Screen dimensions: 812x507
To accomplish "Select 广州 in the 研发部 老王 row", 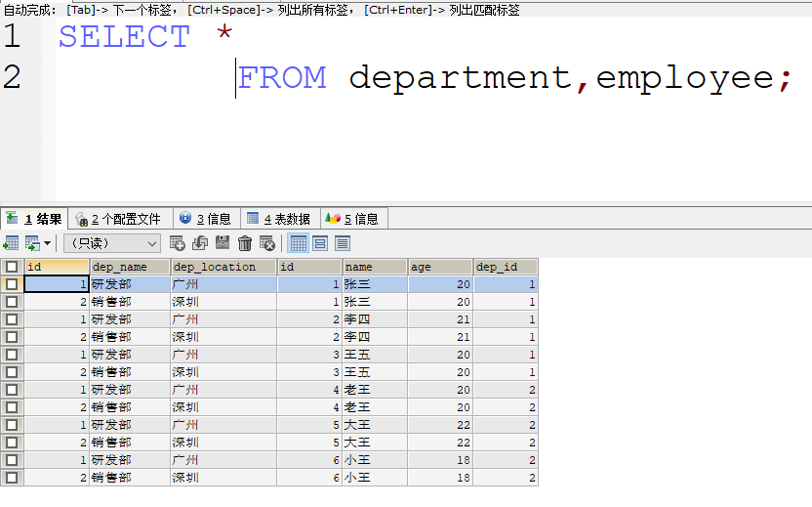I will [x=223, y=390].
